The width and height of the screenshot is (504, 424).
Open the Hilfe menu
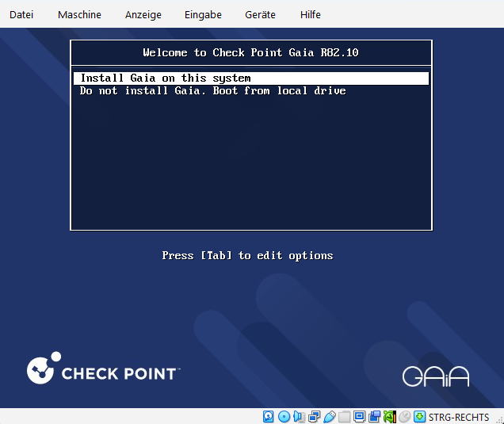tap(310, 15)
